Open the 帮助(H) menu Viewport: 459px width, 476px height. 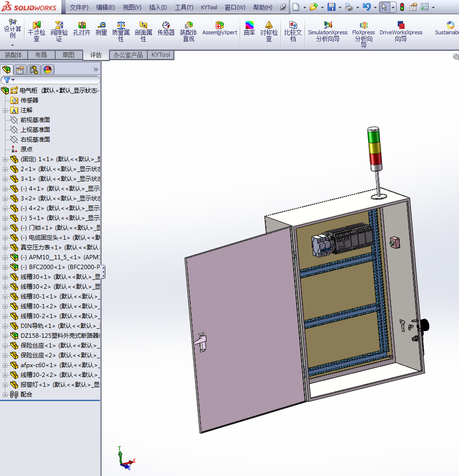tap(263, 7)
